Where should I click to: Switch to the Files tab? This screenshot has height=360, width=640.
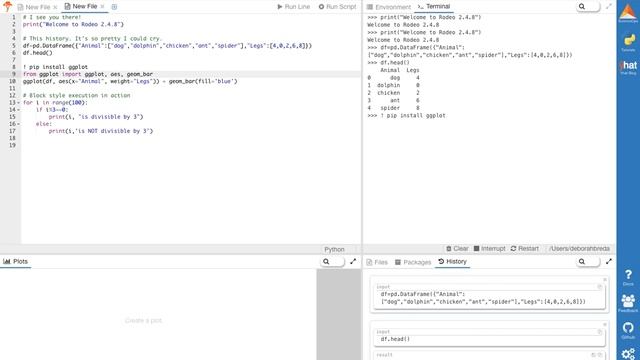377,262
